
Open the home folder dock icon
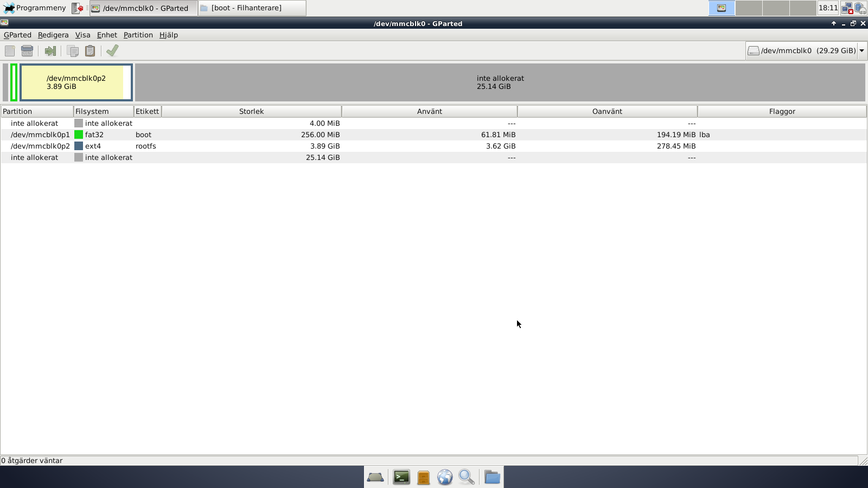pos(492,477)
